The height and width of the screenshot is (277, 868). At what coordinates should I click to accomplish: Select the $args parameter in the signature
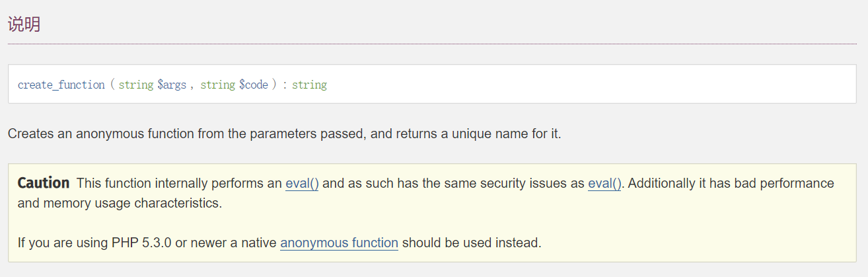[x=172, y=85]
